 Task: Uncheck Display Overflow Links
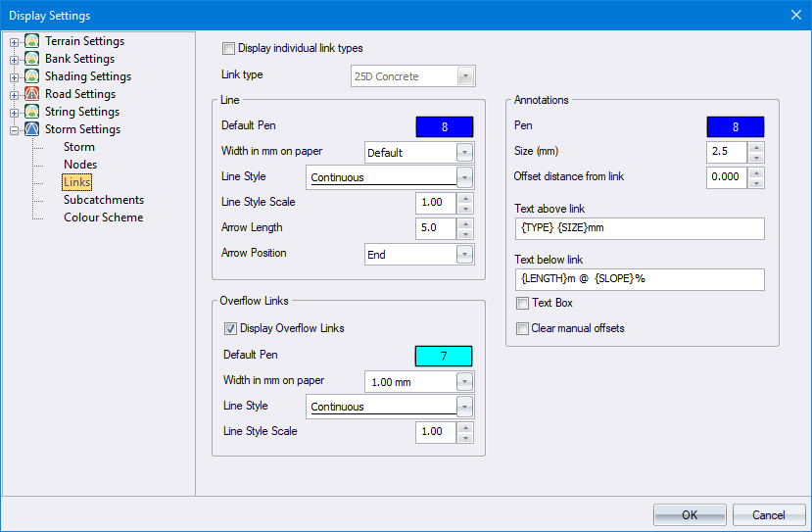[231, 328]
